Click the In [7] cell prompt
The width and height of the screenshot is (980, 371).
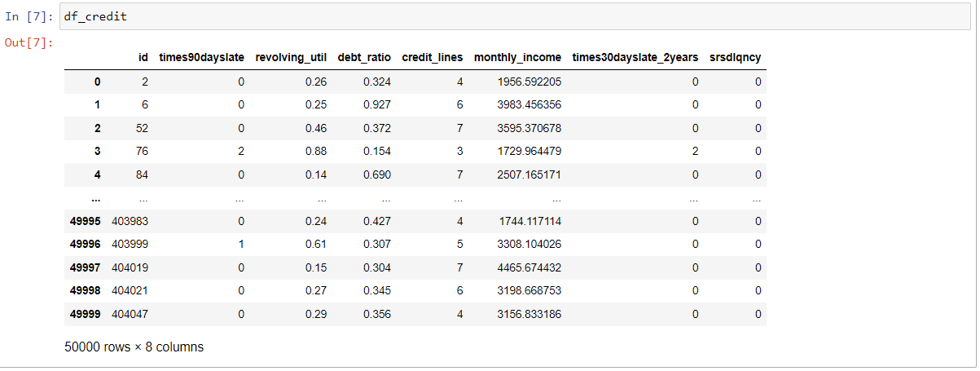pos(30,16)
